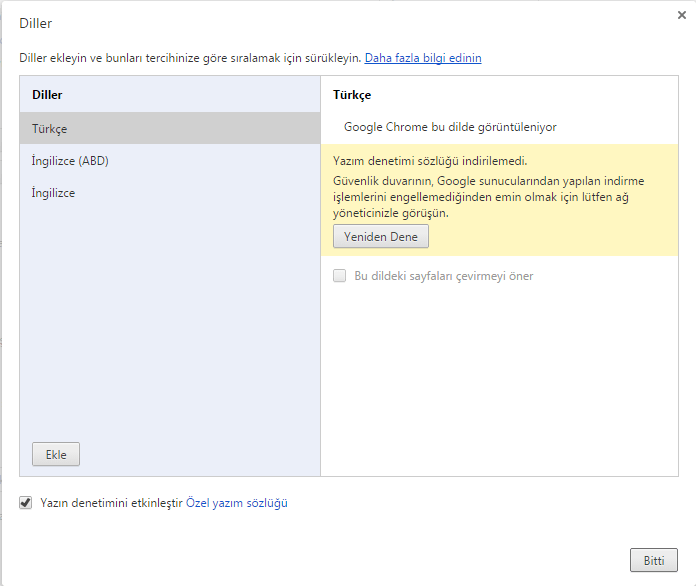Confirm with the Bitti button
Screen dimensions: 696x586
pyautogui.click(x=654, y=560)
